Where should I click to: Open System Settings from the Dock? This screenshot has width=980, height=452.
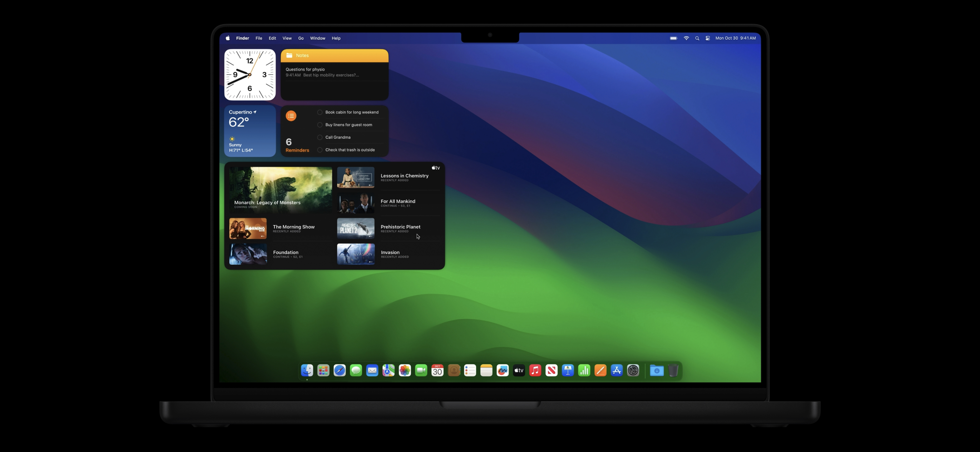[633, 370]
